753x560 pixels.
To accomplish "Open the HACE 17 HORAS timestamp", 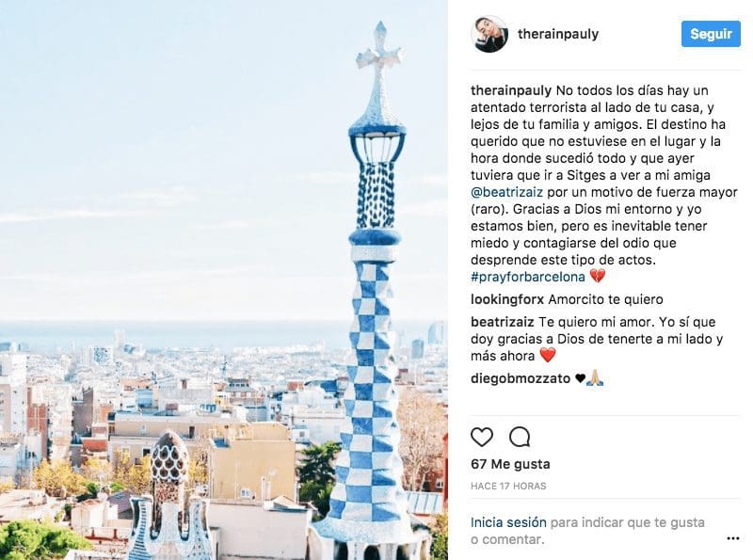I will [508, 486].
